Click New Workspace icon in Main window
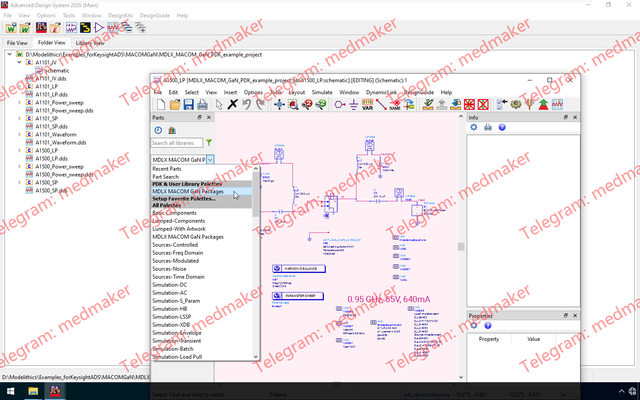The width and height of the screenshot is (640, 400). [11, 28]
